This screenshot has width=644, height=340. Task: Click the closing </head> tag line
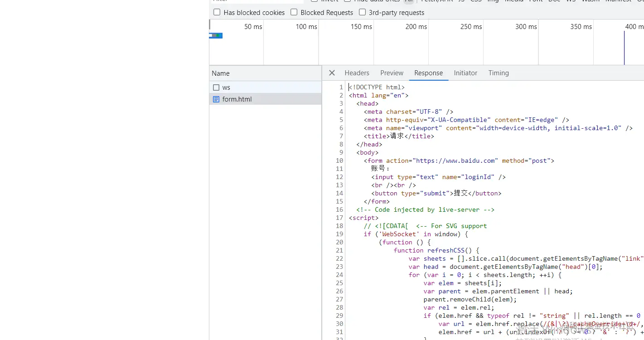point(369,144)
